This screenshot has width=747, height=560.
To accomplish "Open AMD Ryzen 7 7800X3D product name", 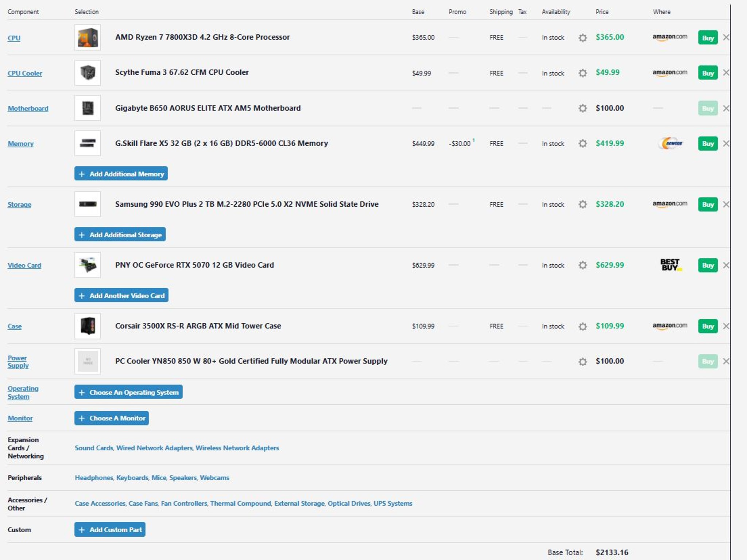I will click(202, 37).
